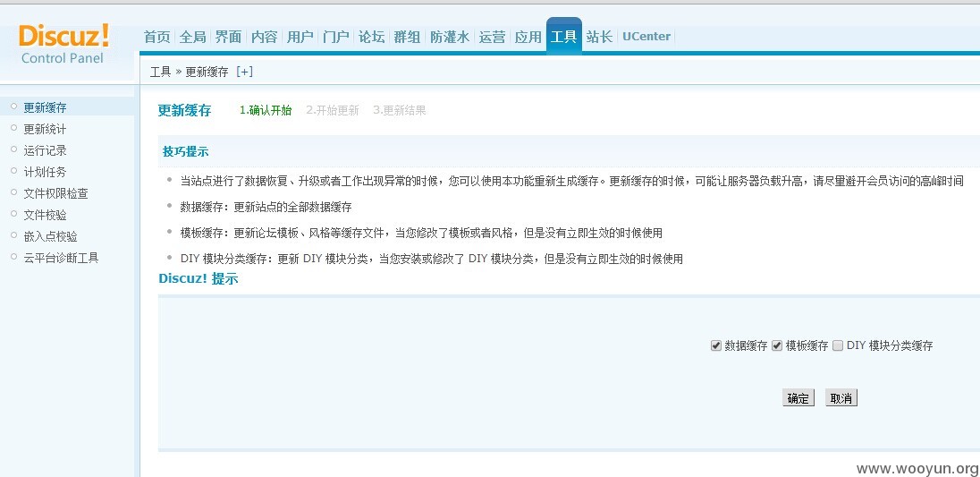Open the 内容 tab
Image resolution: width=980 pixels, height=477 pixels.
coord(264,37)
